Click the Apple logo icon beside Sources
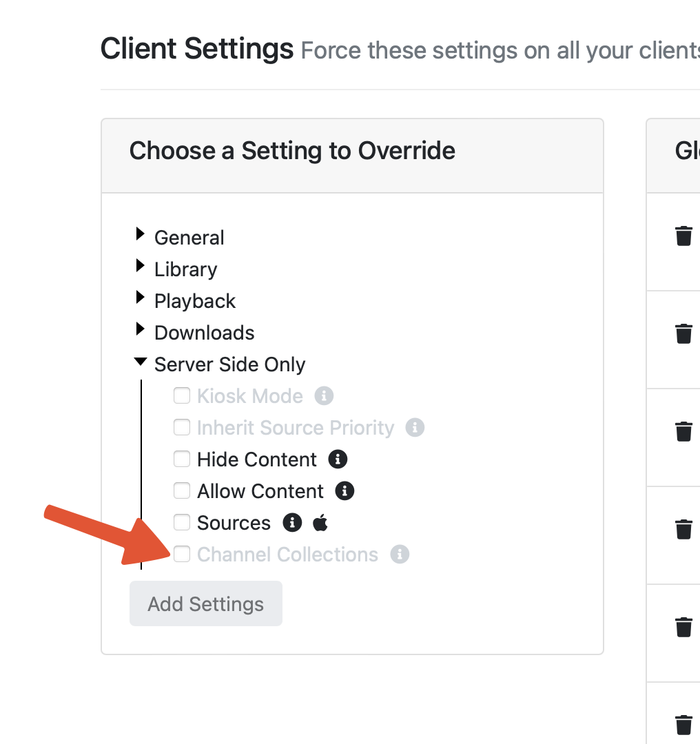Screen dimensions: 700x744 pos(320,523)
